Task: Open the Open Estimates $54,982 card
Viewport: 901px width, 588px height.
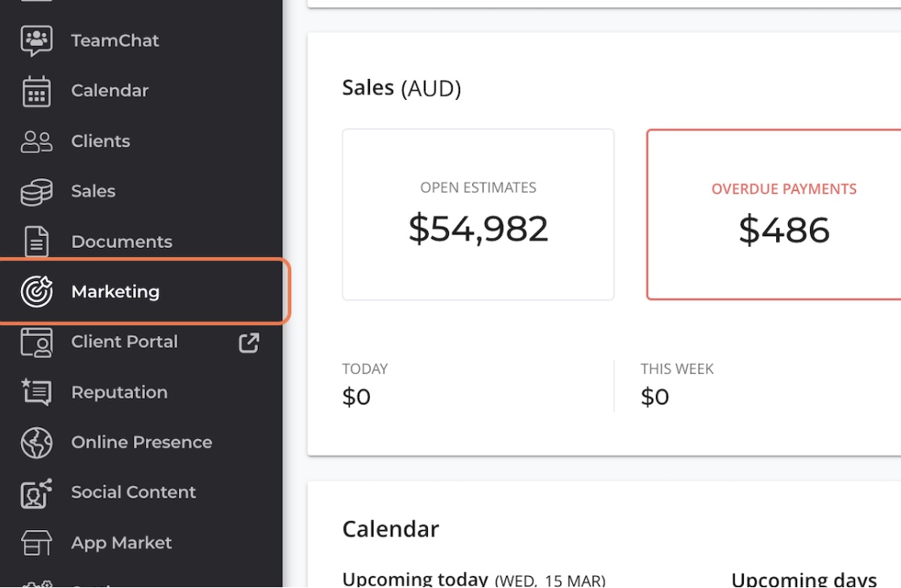Action: pyautogui.click(x=478, y=214)
